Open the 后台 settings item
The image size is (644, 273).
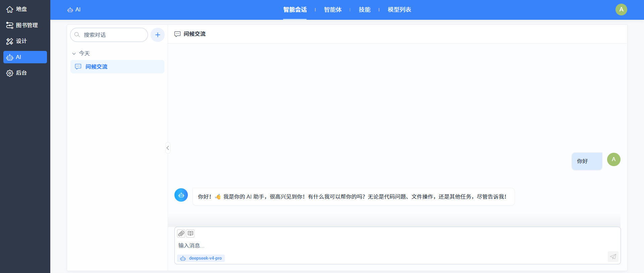[x=25, y=73]
